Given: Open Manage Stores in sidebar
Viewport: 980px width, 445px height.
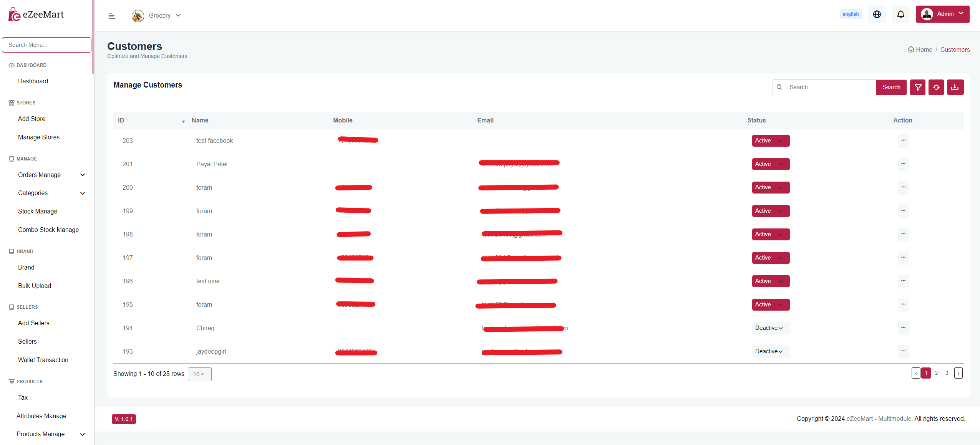Looking at the screenshot, I should pos(39,137).
